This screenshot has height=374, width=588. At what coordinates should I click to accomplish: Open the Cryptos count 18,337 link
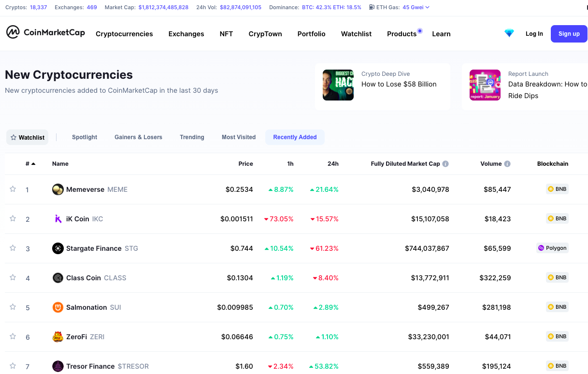point(39,7)
